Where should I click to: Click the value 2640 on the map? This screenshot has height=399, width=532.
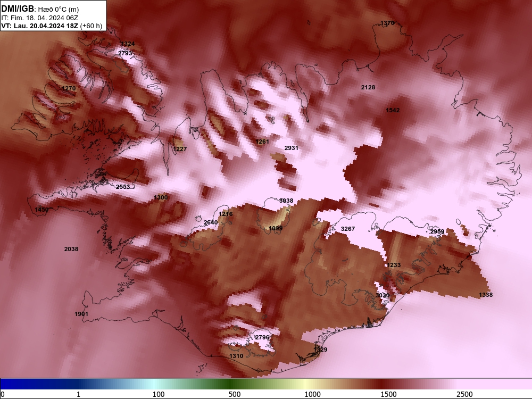(210, 222)
